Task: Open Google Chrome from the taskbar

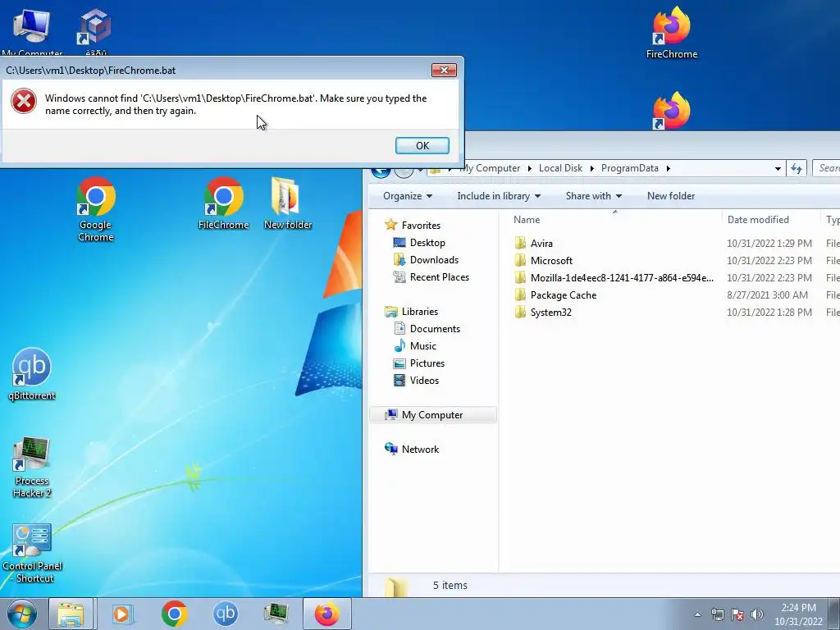Action: (x=174, y=614)
